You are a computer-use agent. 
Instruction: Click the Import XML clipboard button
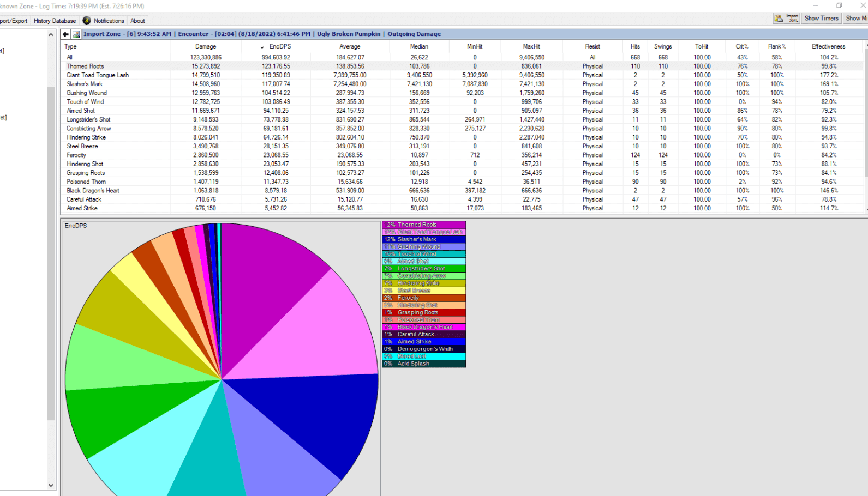click(x=786, y=19)
